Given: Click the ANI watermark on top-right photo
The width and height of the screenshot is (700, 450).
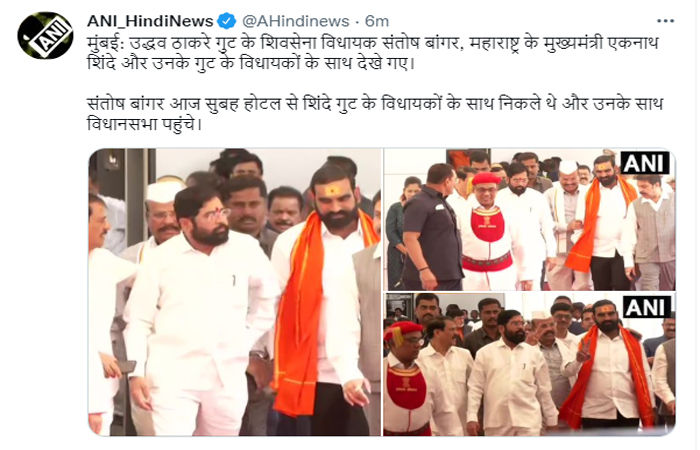Looking at the screenshot, I should 644,163.
